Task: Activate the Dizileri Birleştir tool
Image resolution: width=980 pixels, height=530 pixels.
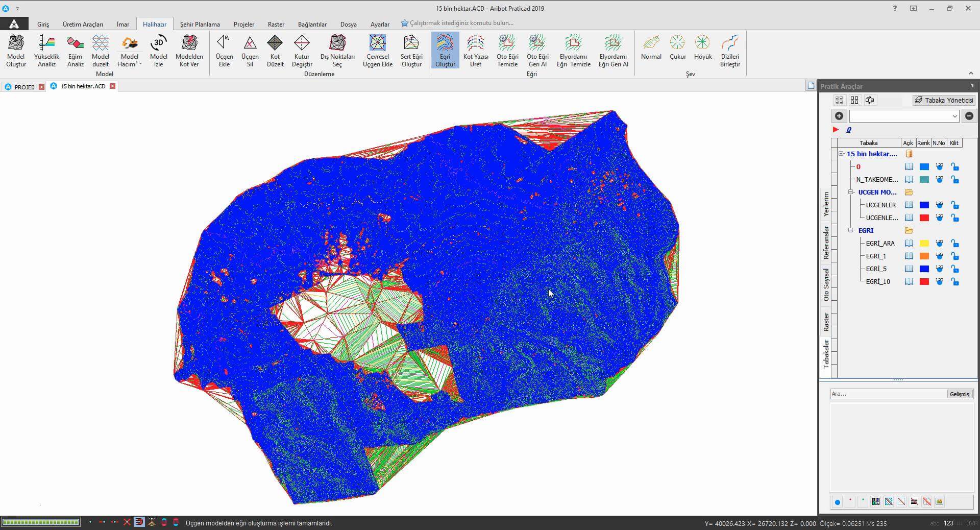Action: (x=730, y=51)
